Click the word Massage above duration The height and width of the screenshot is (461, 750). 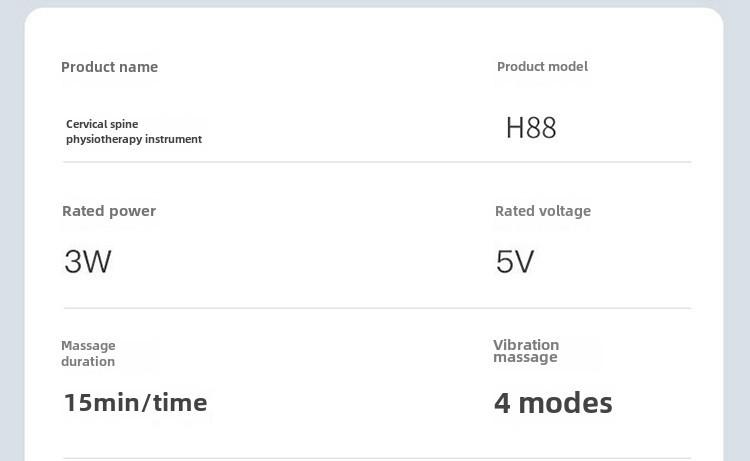coord(88,345)
